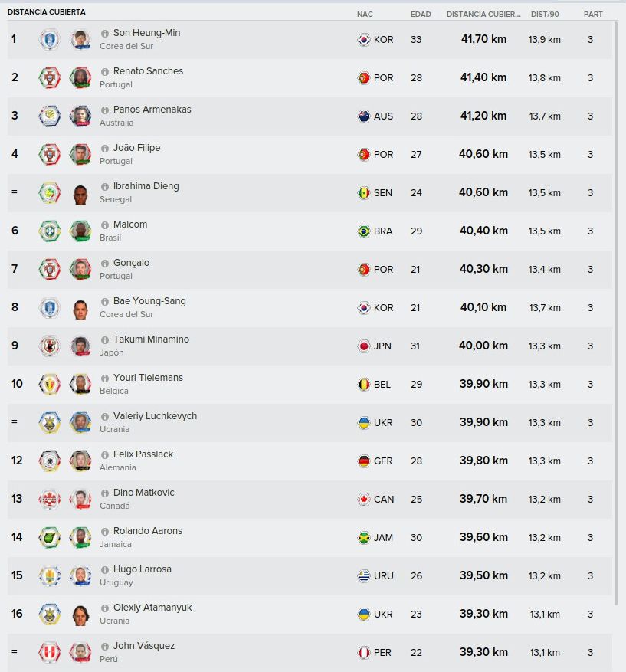Sort by DIST/90 column header

point(545,14)
